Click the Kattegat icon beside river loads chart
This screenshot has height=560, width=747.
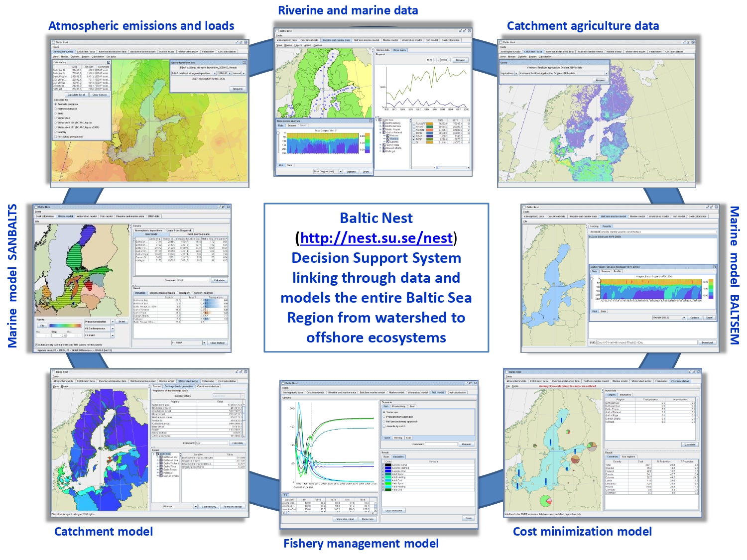pyautogui.click(x=384, y=151)
